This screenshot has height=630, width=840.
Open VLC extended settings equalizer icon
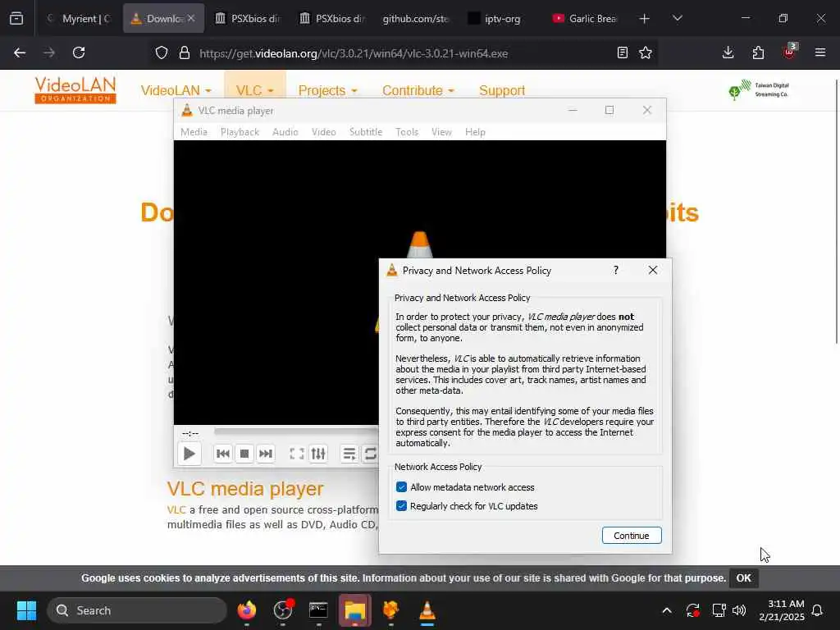(x=318, y=454)
